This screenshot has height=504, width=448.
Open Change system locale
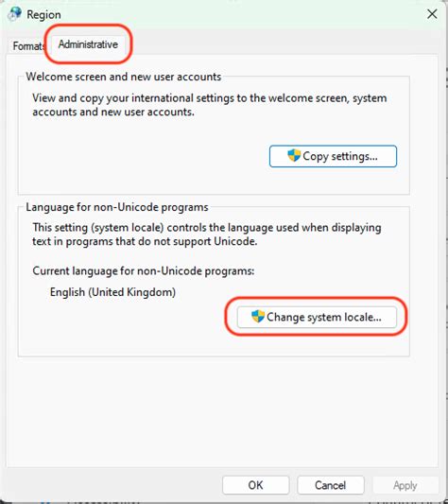point(317,318)
